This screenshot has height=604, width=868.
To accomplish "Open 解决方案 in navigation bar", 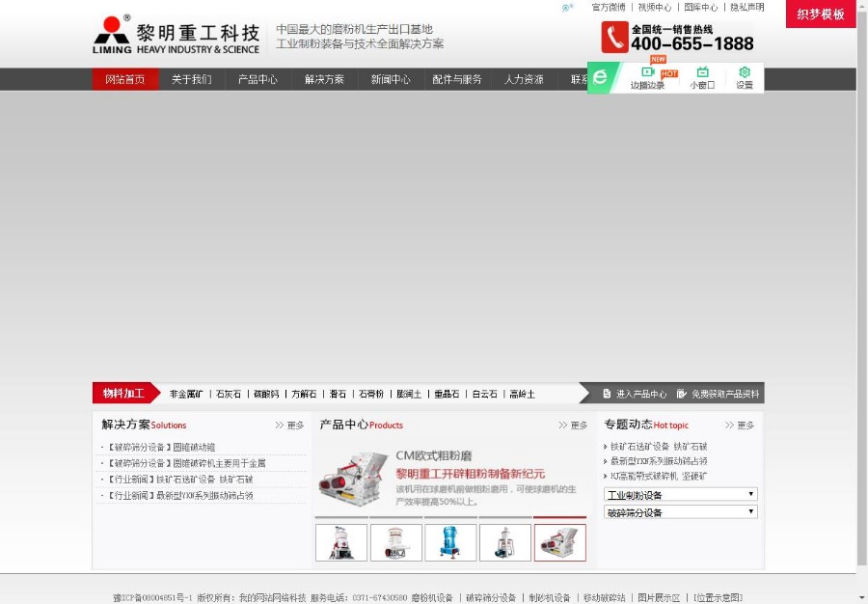I will tap(324, 80).
